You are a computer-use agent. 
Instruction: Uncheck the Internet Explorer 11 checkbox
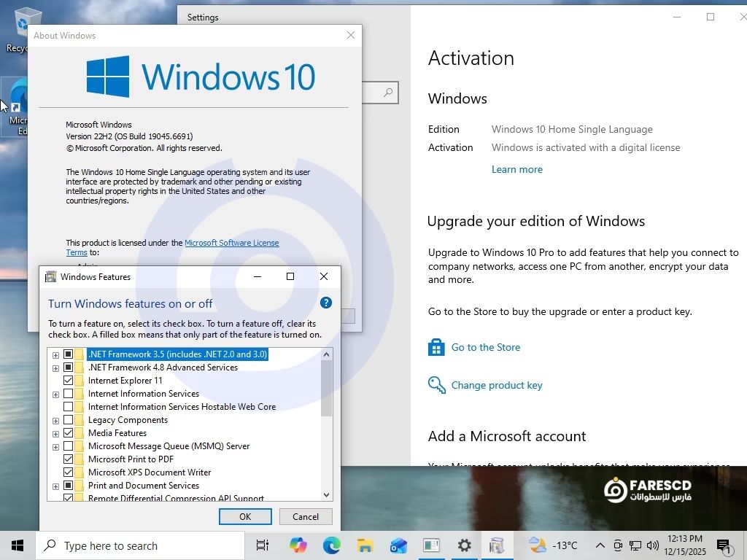coord(69,381)
